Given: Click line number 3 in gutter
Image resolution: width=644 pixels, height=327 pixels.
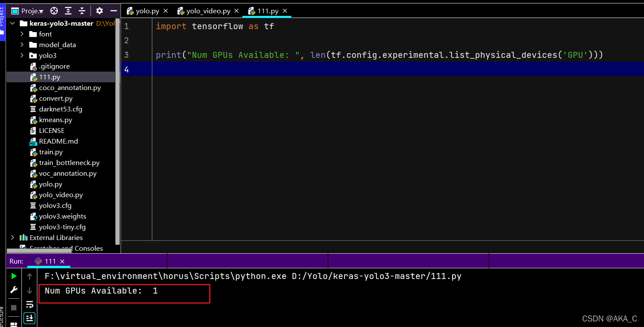Looking at the screenshot, I should 127,55.
